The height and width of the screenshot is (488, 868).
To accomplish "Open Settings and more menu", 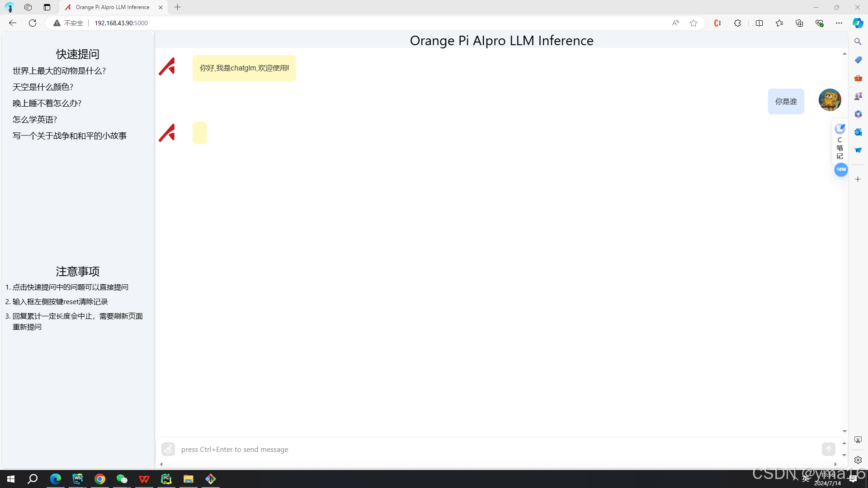I will [839, 23].
